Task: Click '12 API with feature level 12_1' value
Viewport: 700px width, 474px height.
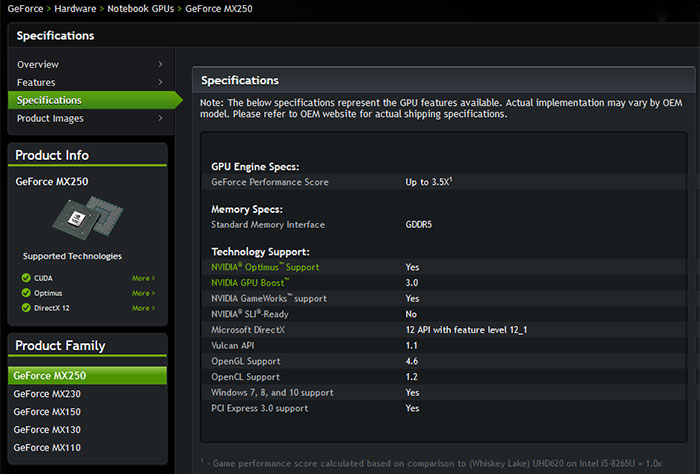Action: pyautogui.click(x=466, y=330)
